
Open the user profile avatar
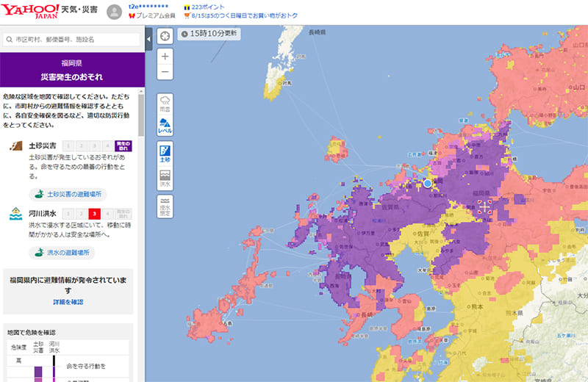[x=115, y=12]
